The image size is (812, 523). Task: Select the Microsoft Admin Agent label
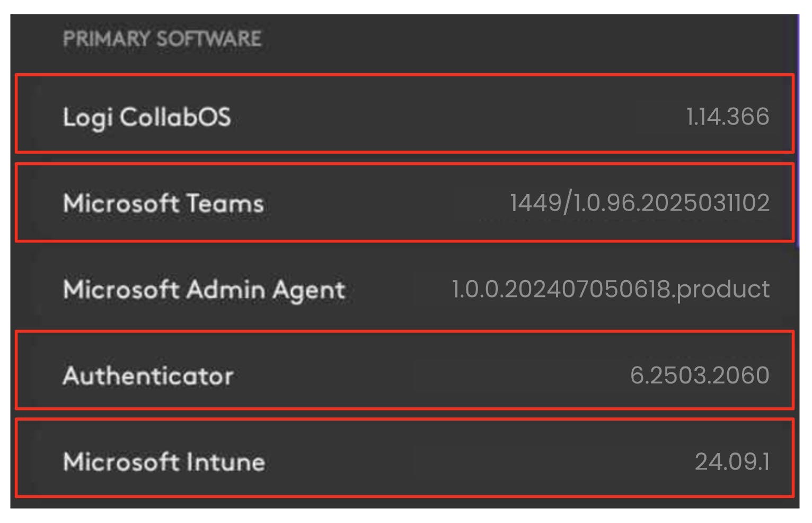(204, 290)
